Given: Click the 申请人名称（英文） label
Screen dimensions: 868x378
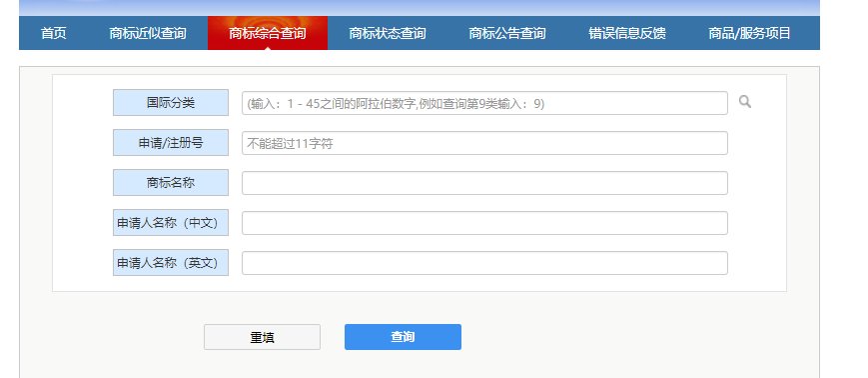Looking at the screenshot, I should pos(171,262).
